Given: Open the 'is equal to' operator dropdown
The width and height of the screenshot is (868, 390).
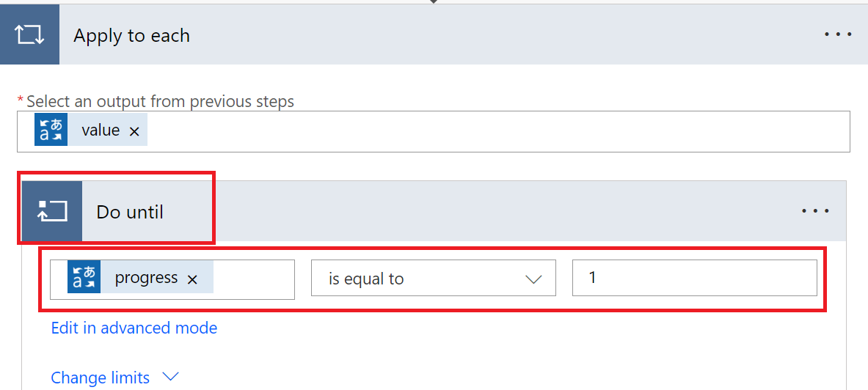Looking at the screenshot, I should tap(420, 279).
